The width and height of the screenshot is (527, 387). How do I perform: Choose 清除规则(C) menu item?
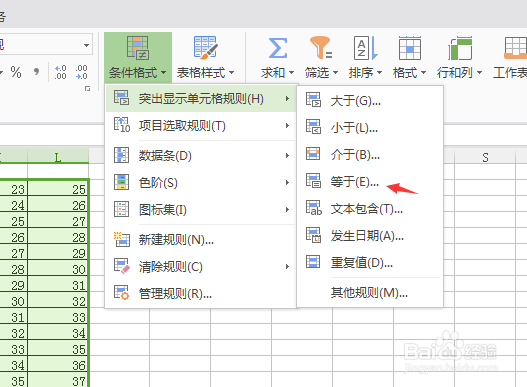click(x=201, y=267)
